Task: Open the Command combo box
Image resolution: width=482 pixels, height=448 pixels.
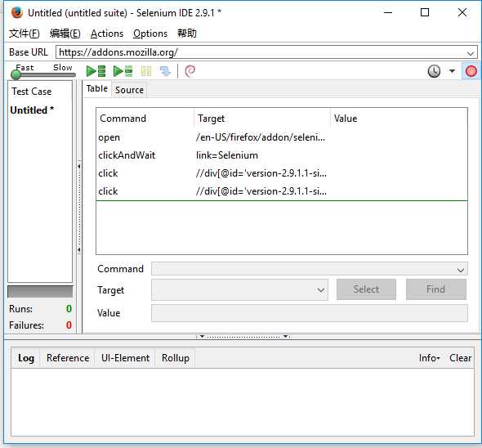Action: [310, 269]
